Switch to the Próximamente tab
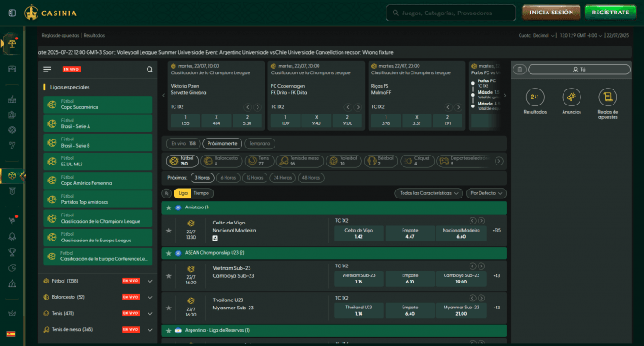The width and height of the screenshot is (644, 346). tap(222, 144)
